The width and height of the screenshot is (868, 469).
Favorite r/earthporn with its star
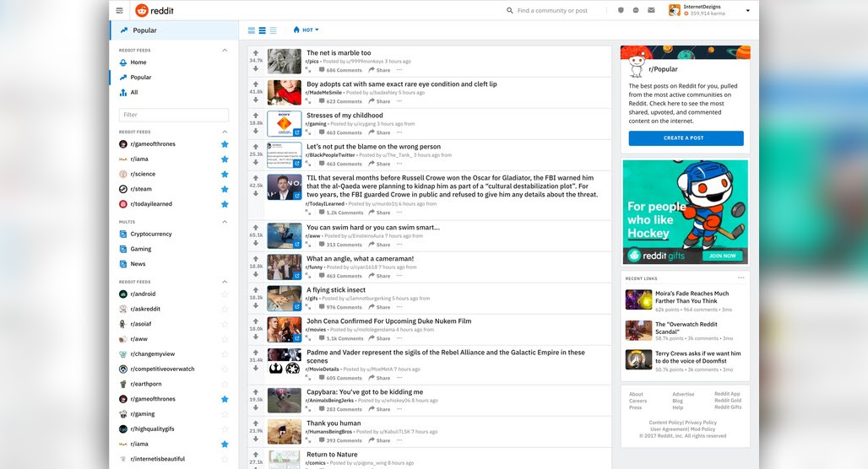pos(225,384)
